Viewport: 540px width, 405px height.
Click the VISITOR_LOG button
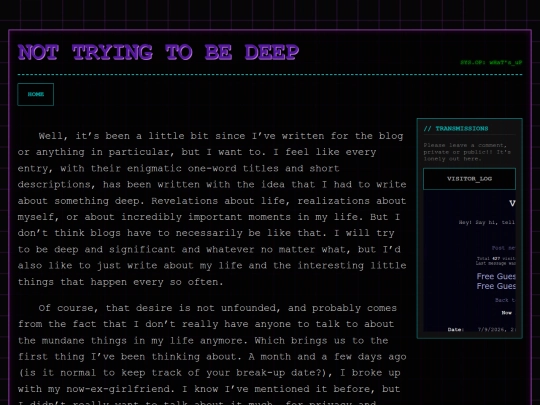pos(469,179)
